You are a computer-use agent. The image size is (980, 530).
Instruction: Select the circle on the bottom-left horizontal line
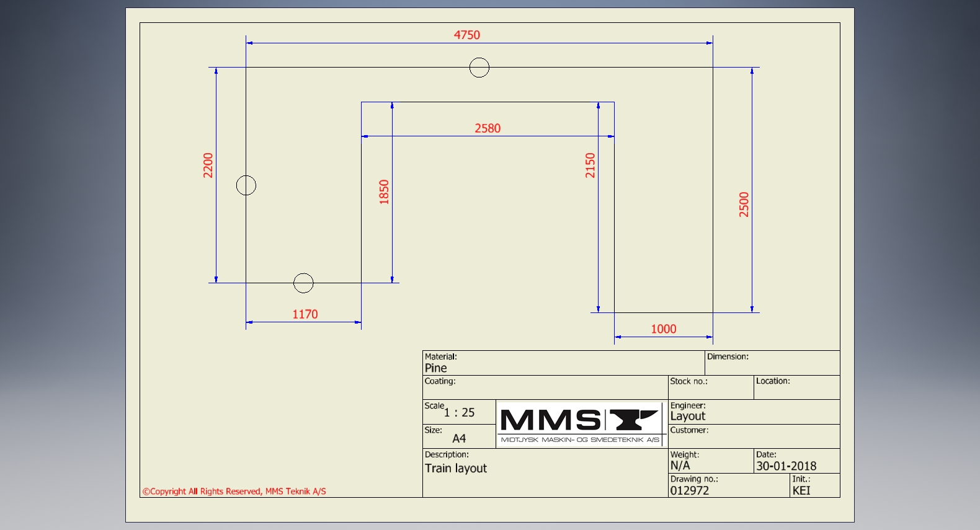(303, 283)
